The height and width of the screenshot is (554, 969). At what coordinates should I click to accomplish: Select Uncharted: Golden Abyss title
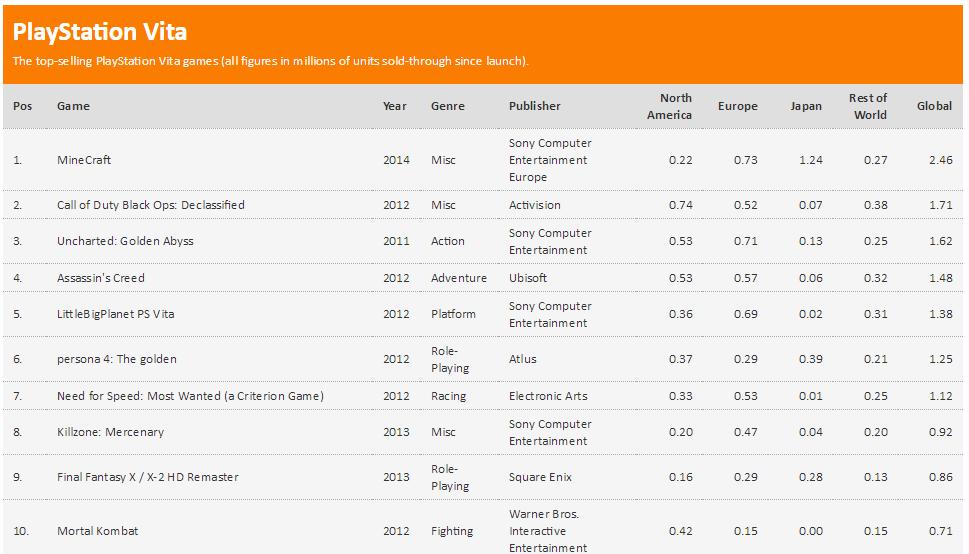pos(125,241)
